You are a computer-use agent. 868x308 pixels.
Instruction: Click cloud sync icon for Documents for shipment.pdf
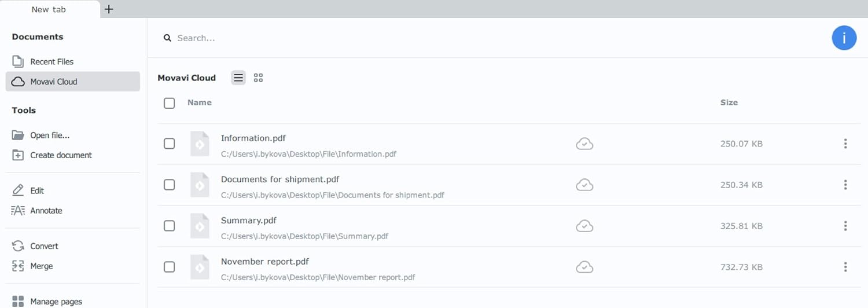click(584, 185)
